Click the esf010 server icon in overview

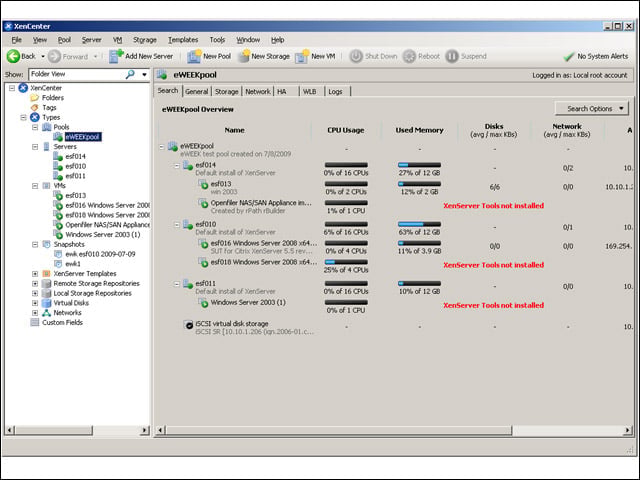pos(188,224)
